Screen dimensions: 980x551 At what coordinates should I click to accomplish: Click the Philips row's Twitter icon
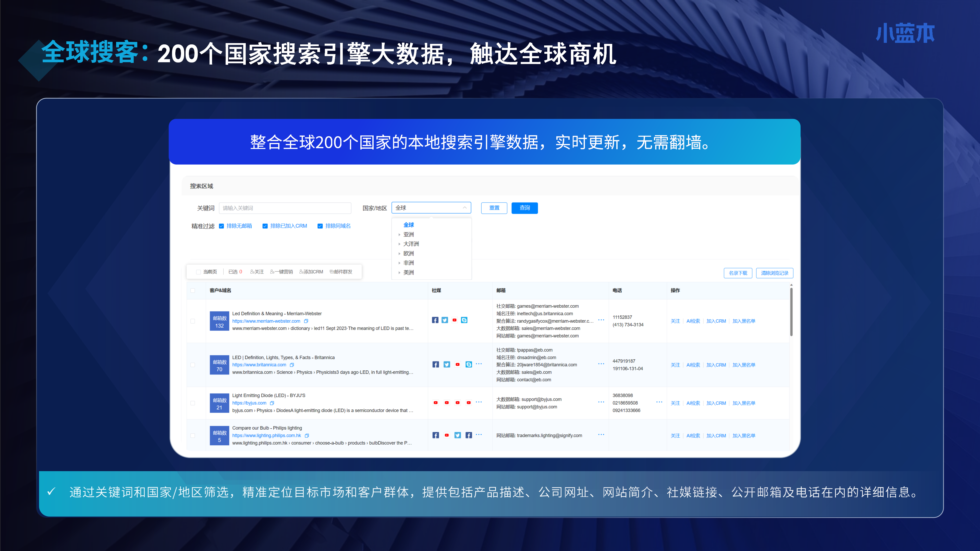(x=458, y=435)
